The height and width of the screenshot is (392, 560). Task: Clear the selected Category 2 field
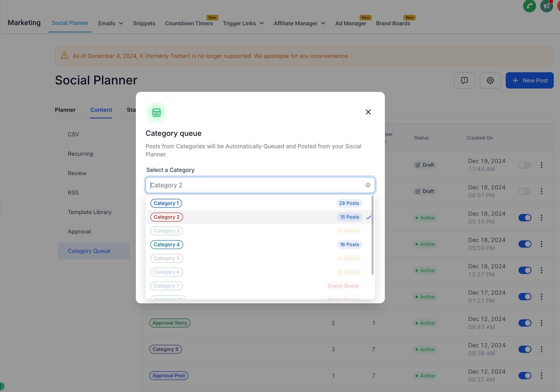(368, 185)
